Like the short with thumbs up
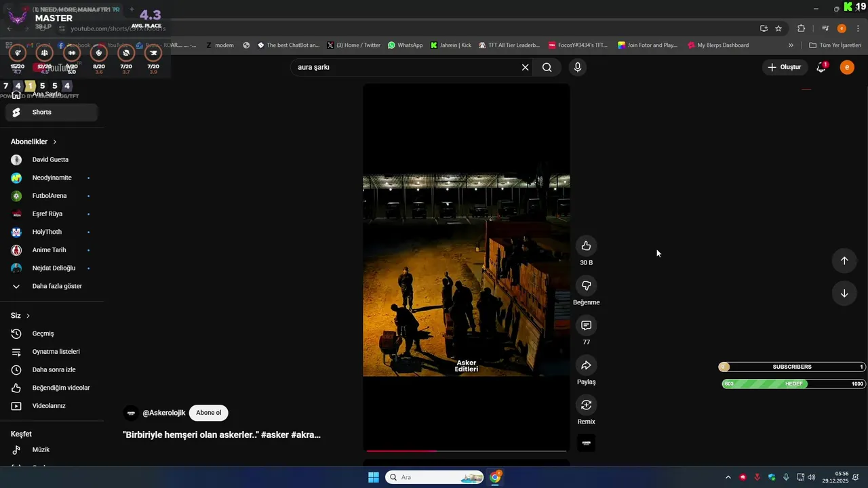The height and width of the screenshot is (488, 868). (x=586, y=246)
